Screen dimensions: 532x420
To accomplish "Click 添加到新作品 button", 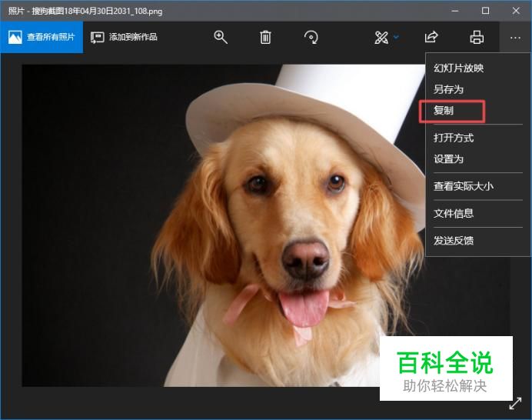I will 125,37.
